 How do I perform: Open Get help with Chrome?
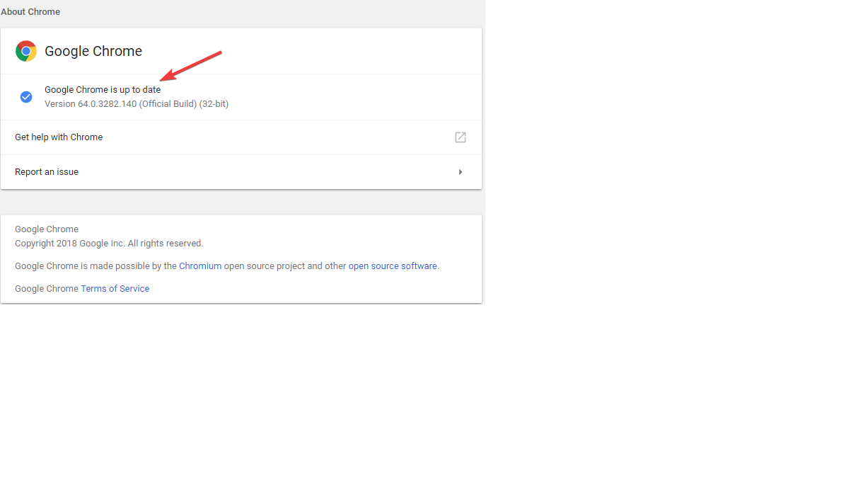tap(241, 137)
